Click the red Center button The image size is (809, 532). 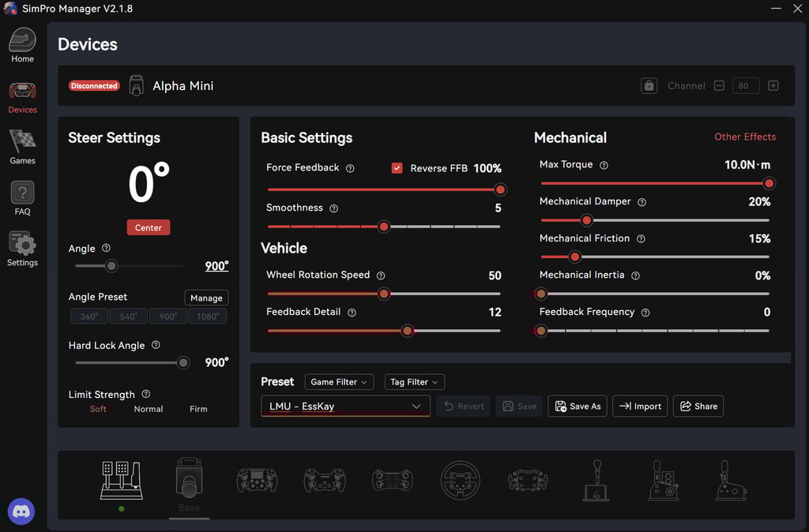click(149, 227)
